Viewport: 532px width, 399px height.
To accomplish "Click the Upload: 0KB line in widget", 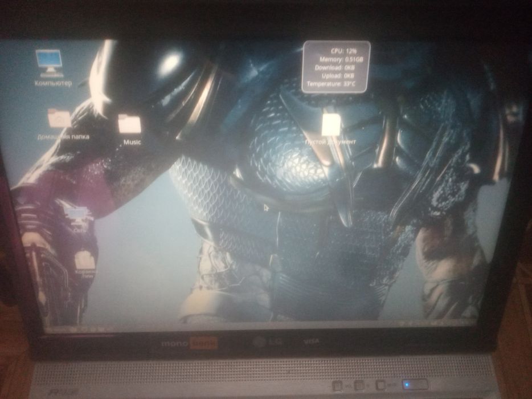I will tap(338, 75).
